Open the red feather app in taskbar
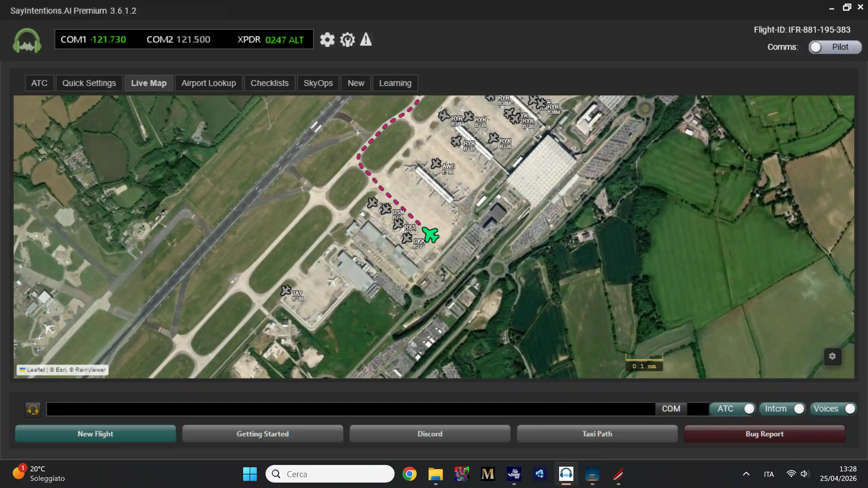Image resolution: width=868 pixels, height=488 pixels. [618, 474]
